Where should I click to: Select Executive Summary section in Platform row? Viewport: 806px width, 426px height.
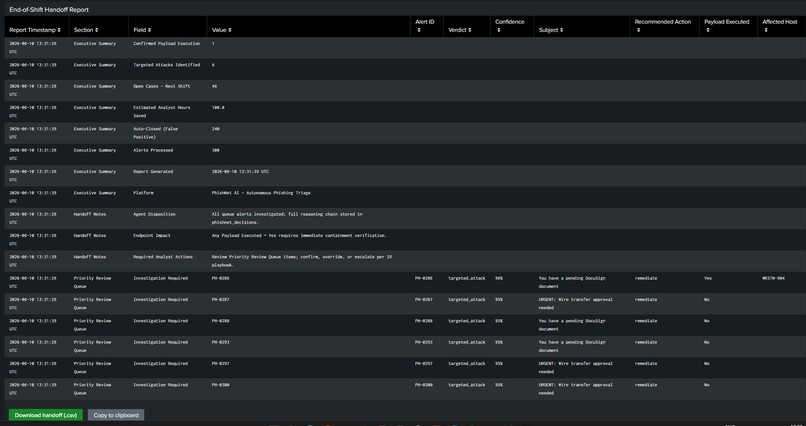tap(95, 193)
